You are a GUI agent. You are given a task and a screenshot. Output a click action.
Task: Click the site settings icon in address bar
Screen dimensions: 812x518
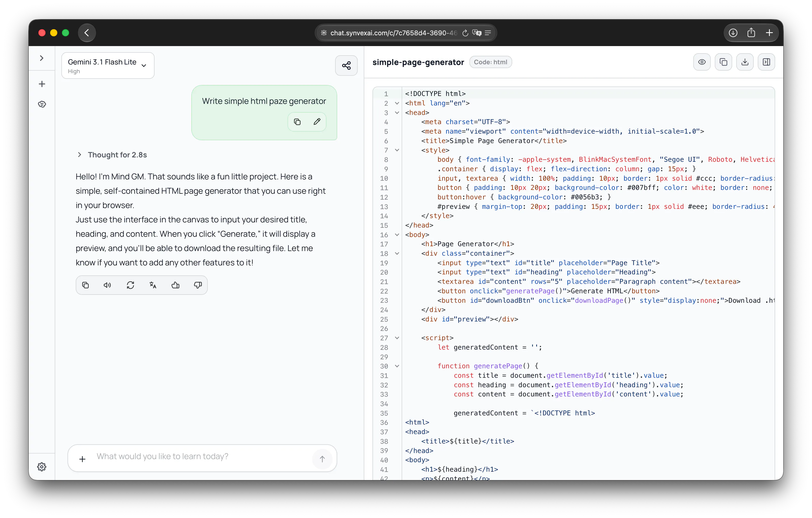324,33
